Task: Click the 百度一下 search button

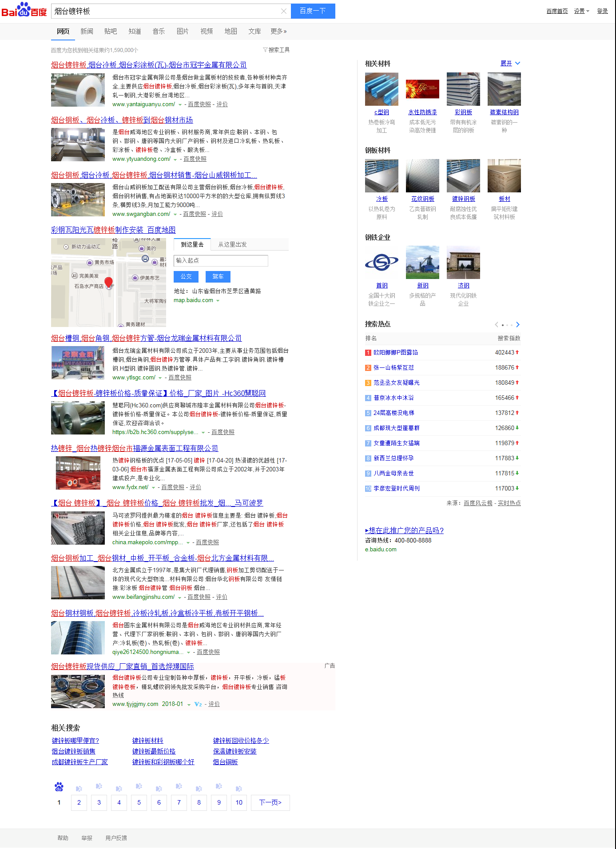Action: point(313,11)
